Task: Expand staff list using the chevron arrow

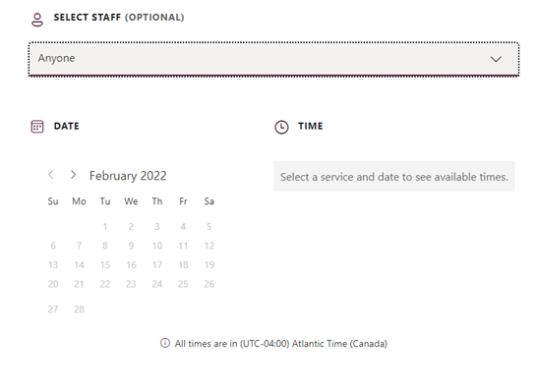Action: [x=496, y=59]
